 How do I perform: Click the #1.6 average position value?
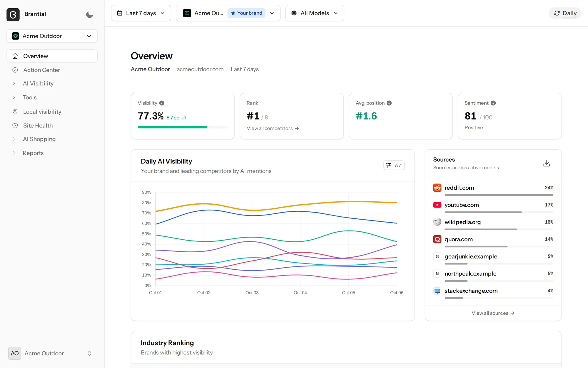(x=366, y=116)
